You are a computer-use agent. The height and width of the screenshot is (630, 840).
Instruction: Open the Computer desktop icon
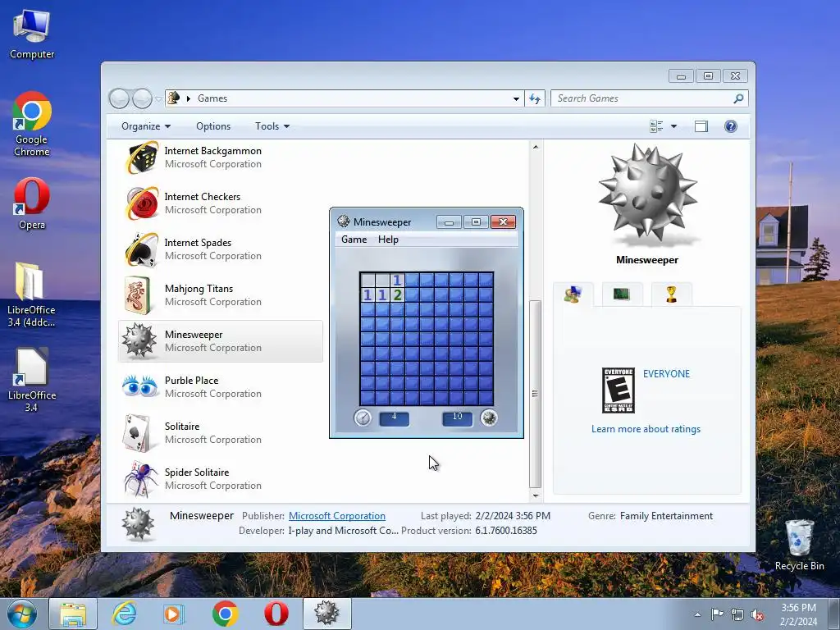(32, 34)
